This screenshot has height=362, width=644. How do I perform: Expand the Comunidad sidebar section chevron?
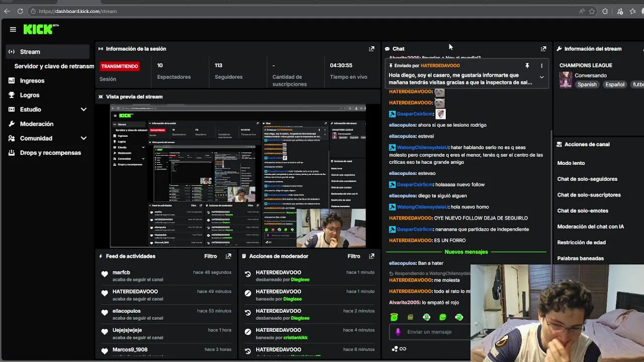[84, 138]
